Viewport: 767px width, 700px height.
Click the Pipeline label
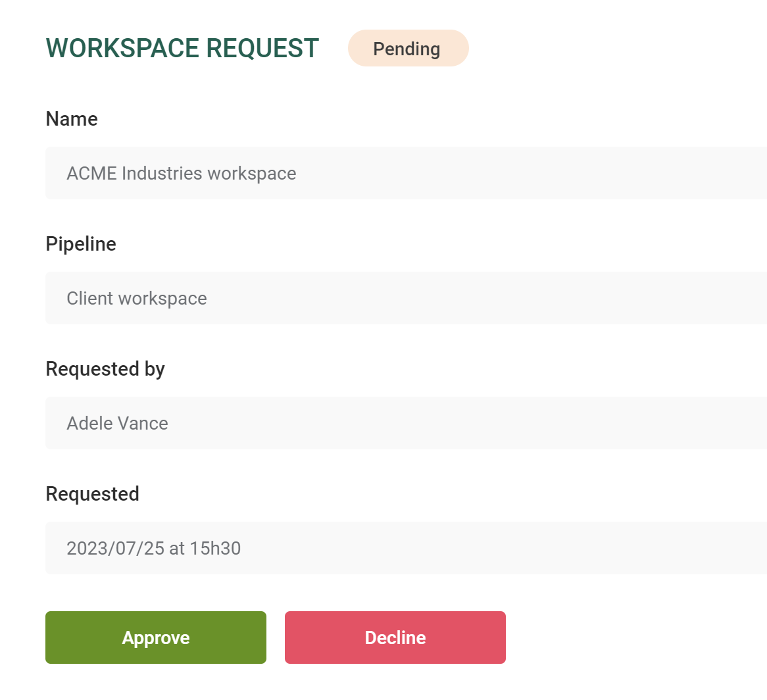click(x=80, y=244)
